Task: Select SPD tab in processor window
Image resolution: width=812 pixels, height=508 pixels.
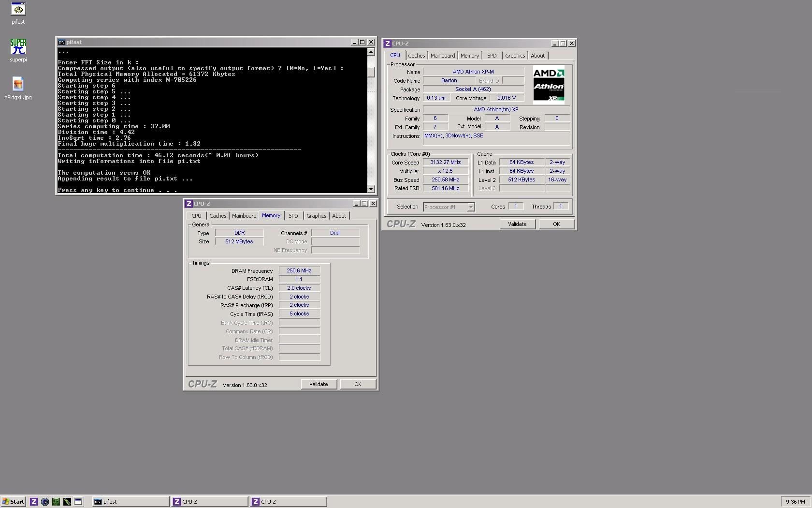Action: coord(492,56)
